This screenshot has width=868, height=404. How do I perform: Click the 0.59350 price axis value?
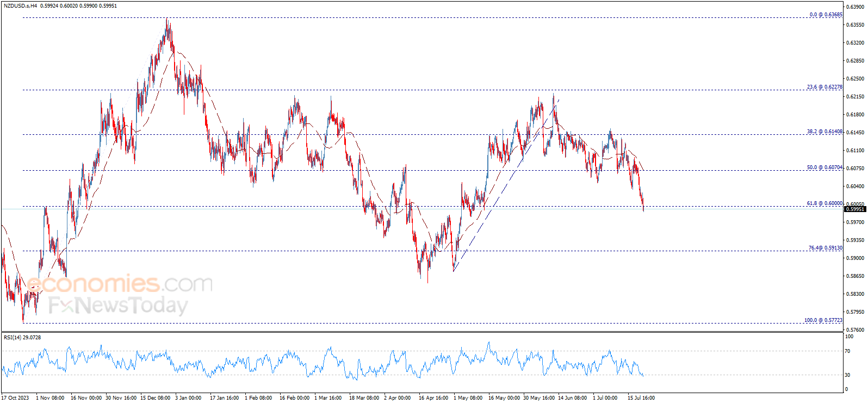(855, 240)
